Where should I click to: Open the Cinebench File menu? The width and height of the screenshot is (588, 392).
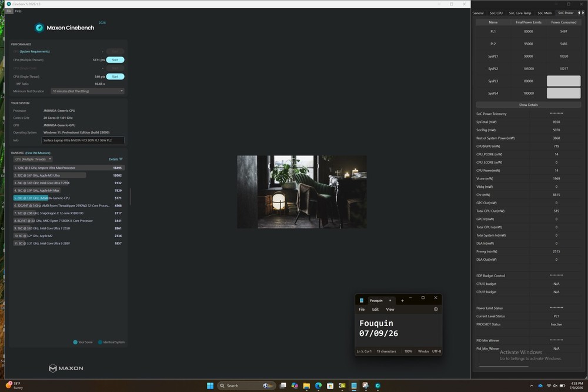[9, 11]
